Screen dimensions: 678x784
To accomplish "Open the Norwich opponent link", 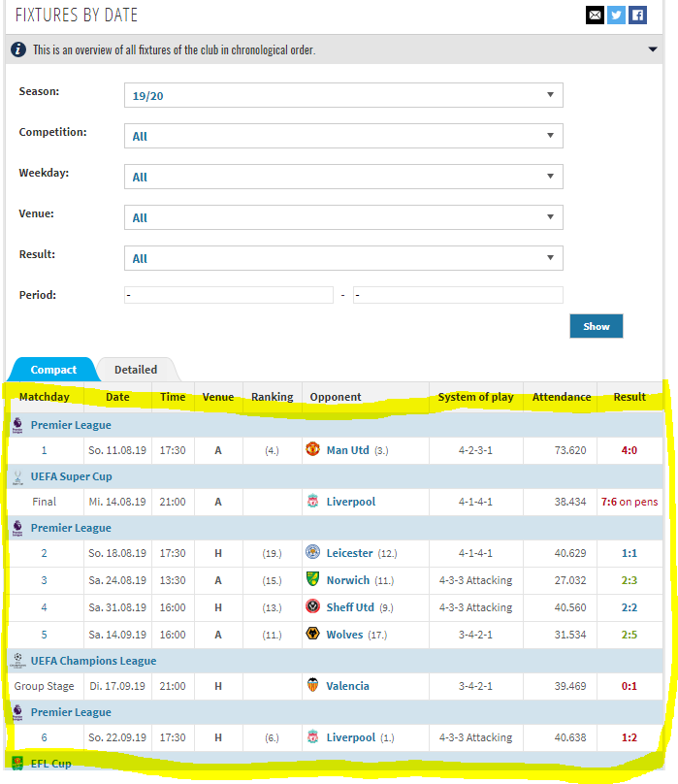I will (348, 580).
